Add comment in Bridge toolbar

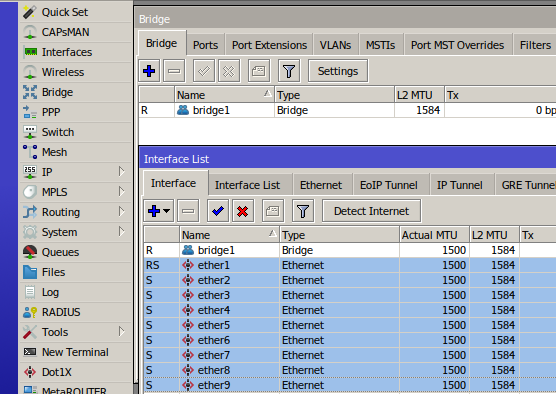258,71
